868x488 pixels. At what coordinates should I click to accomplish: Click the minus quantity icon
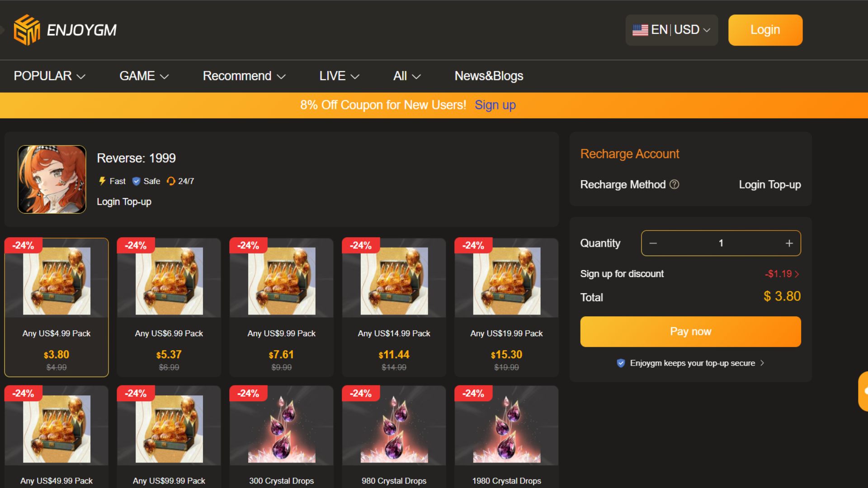tap(653, 243)
